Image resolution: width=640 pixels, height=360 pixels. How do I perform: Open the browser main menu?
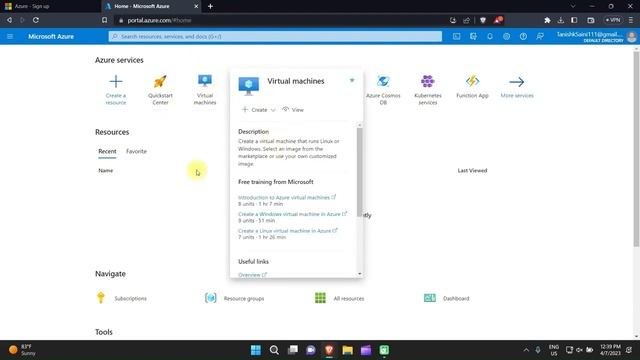pos(631,20)
